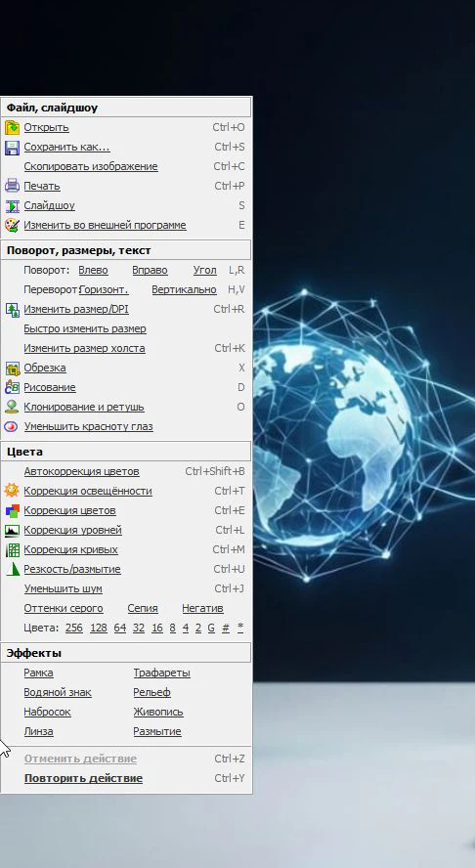The image size is (475, 868).
Task: Open Изменить размер холста
Action: [x=85, y=349]
